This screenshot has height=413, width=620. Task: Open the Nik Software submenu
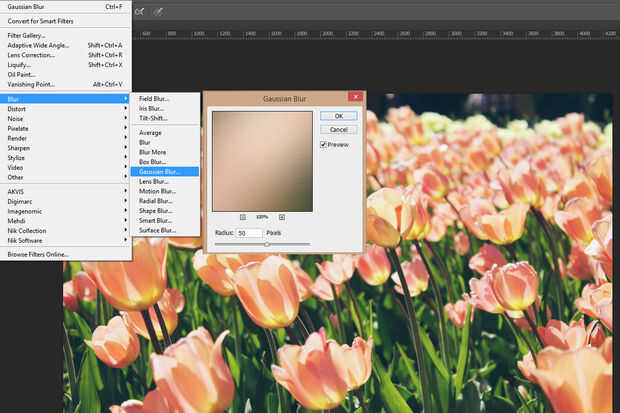point(65,241)
